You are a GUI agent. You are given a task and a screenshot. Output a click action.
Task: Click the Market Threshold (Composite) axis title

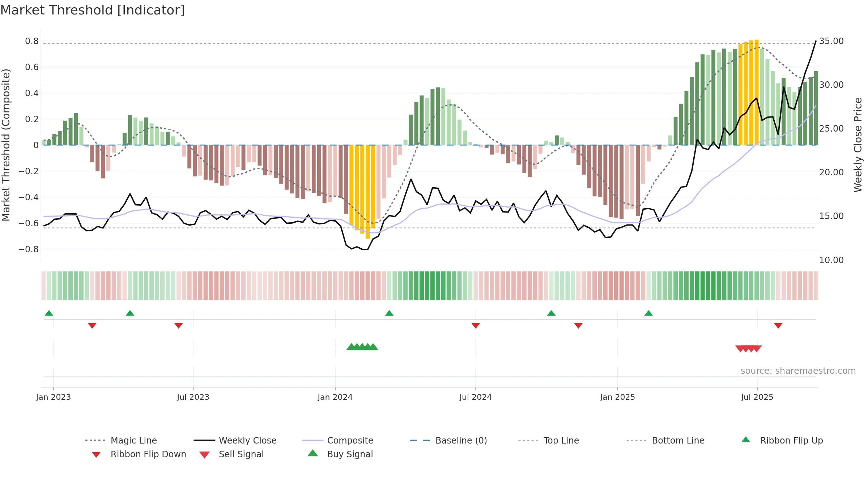(x=6, y=145)
